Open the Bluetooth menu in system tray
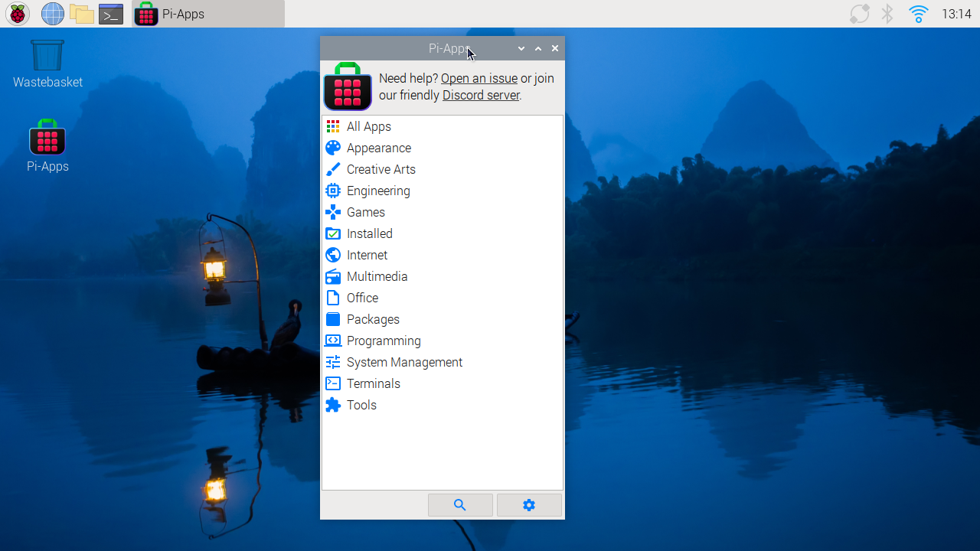 (887, 14)
